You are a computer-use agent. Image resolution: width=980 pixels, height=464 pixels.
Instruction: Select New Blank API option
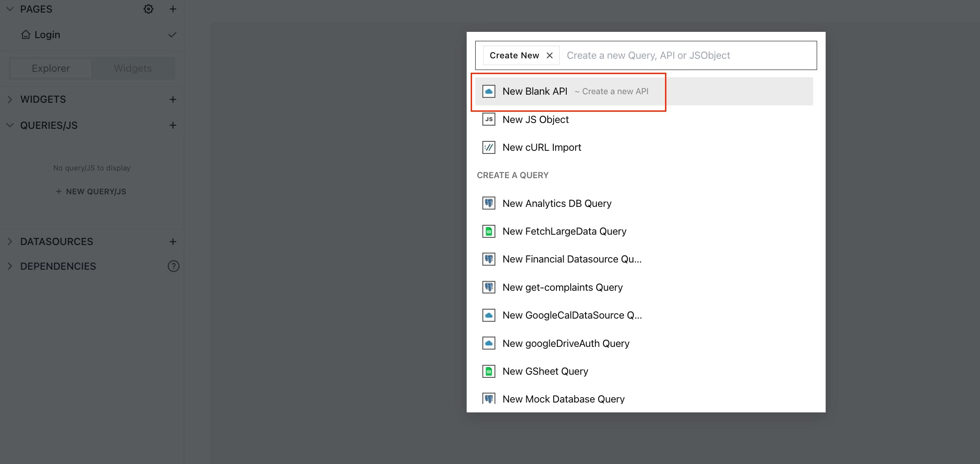(535, 91)
